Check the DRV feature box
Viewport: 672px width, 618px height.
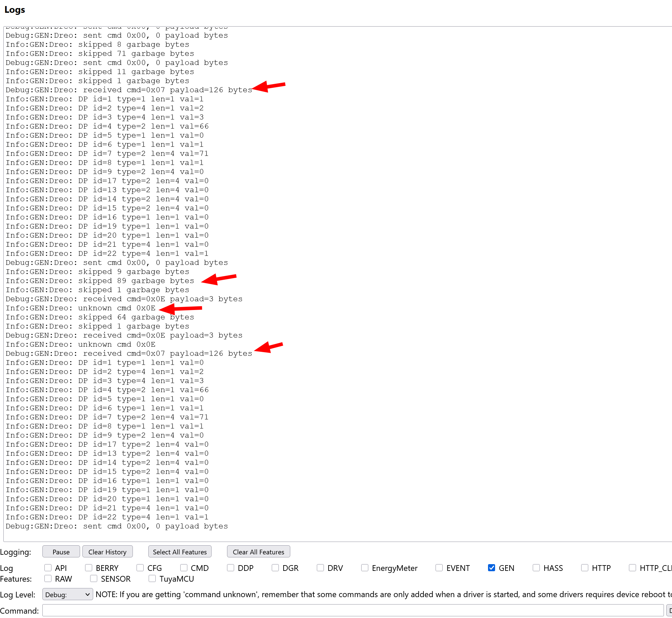321,568
